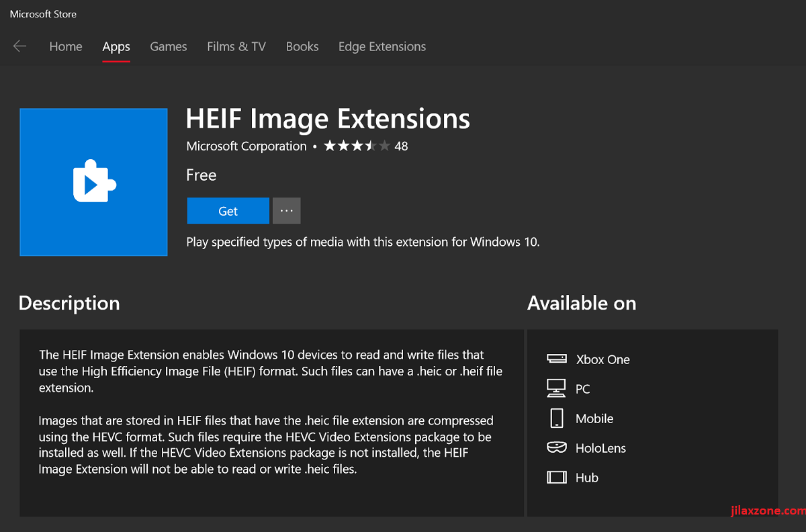
Task: Select the PC platform label
Action: coord(583,389)
